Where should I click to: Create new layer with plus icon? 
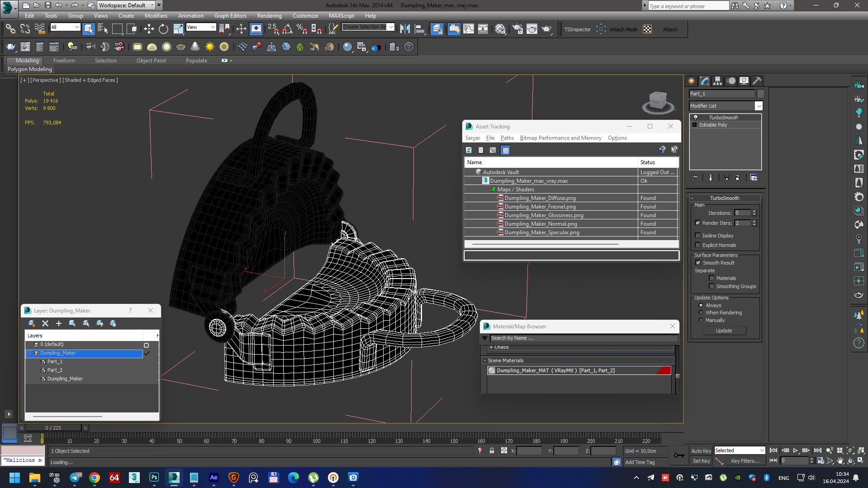coord(58,323)
